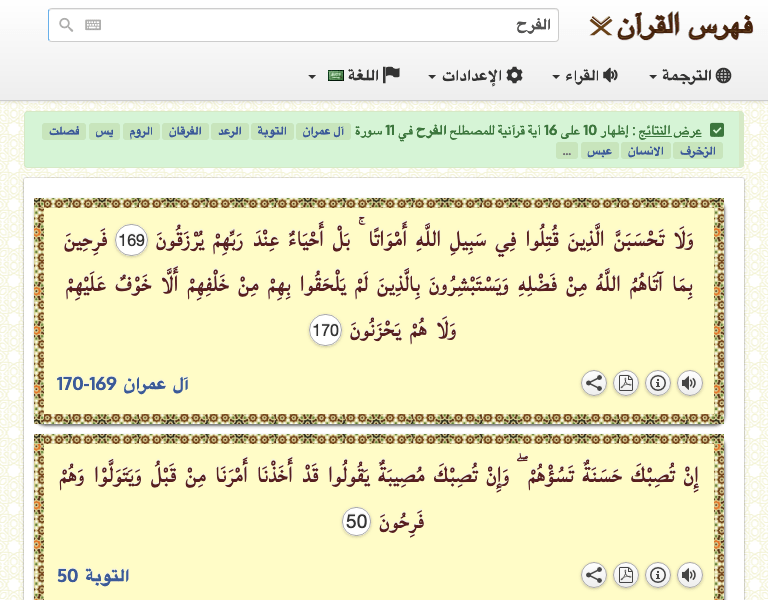
Task: Open the اللغة language dropdown
Action: coord(354,75)
